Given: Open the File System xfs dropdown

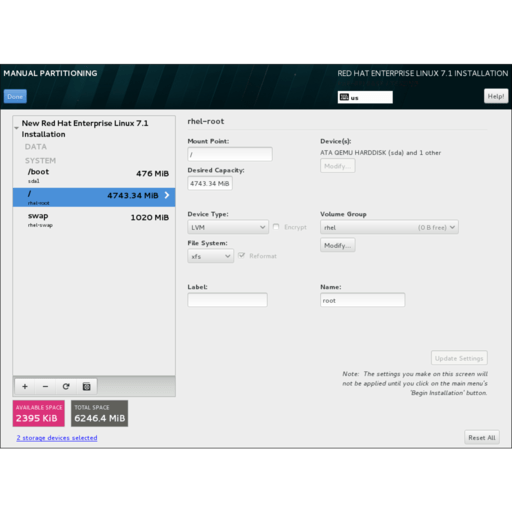Looking at the screenshot, I should tap(210, 256).
